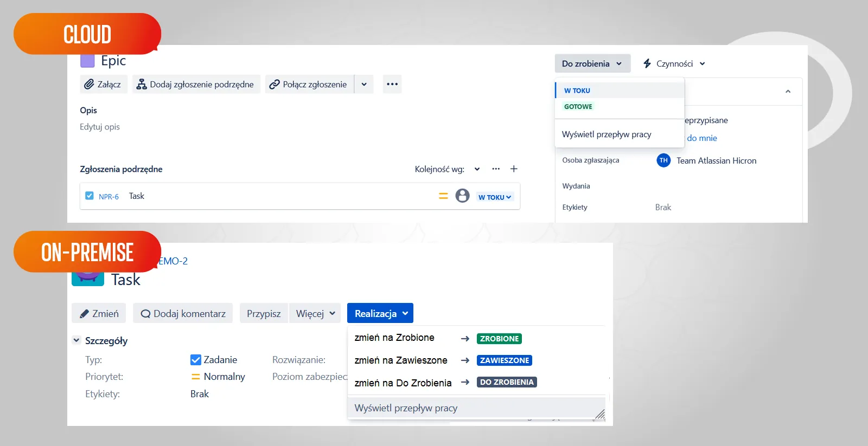Image resolution: width=868 pixels, height=446 pixels.
Task: Open W TOKU status dropdown on NPR-6
Action: 495,197
